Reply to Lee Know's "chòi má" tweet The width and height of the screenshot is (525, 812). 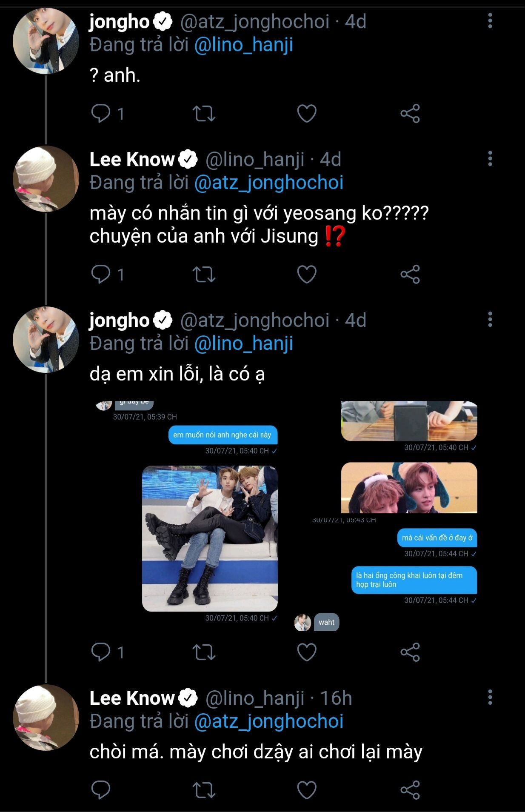[101, 790]
